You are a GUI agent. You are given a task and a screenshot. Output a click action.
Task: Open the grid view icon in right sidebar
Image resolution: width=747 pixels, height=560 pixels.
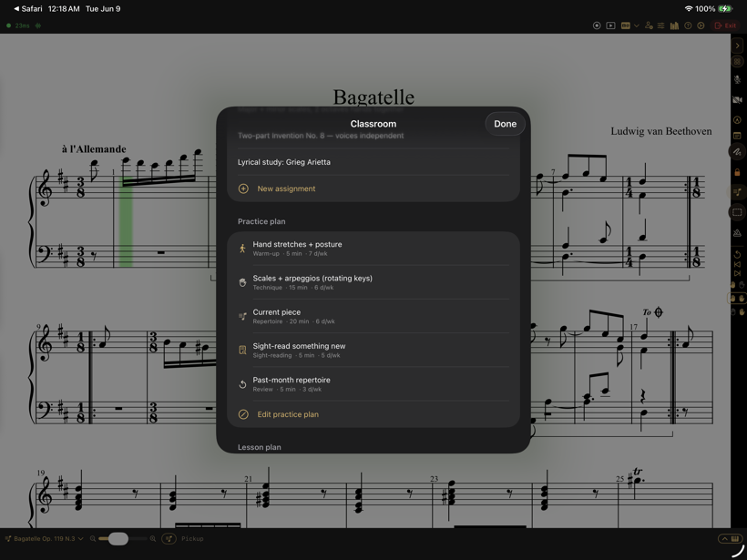(x=738, y=61)
